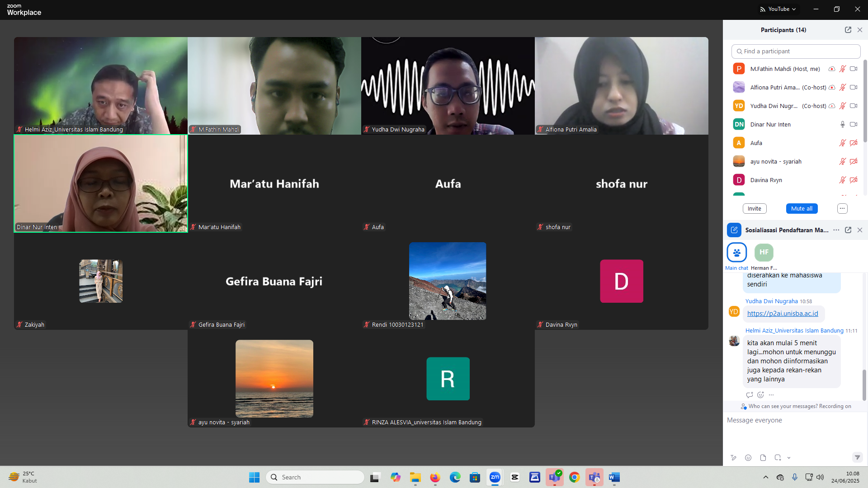Click the taskbar Search box
Viewport: 868px width, 488px height.
click(315, 477)
